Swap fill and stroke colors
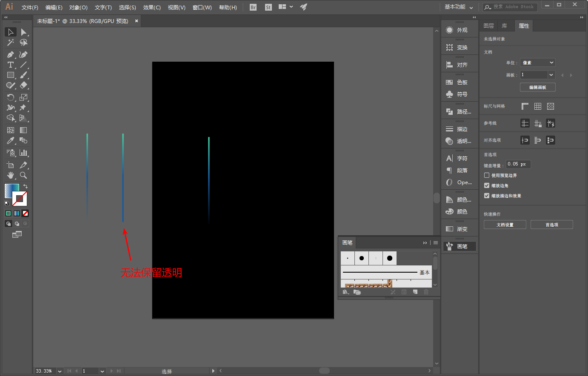The image size is (588, 376). pyautogui.click(x=26, y=186)
